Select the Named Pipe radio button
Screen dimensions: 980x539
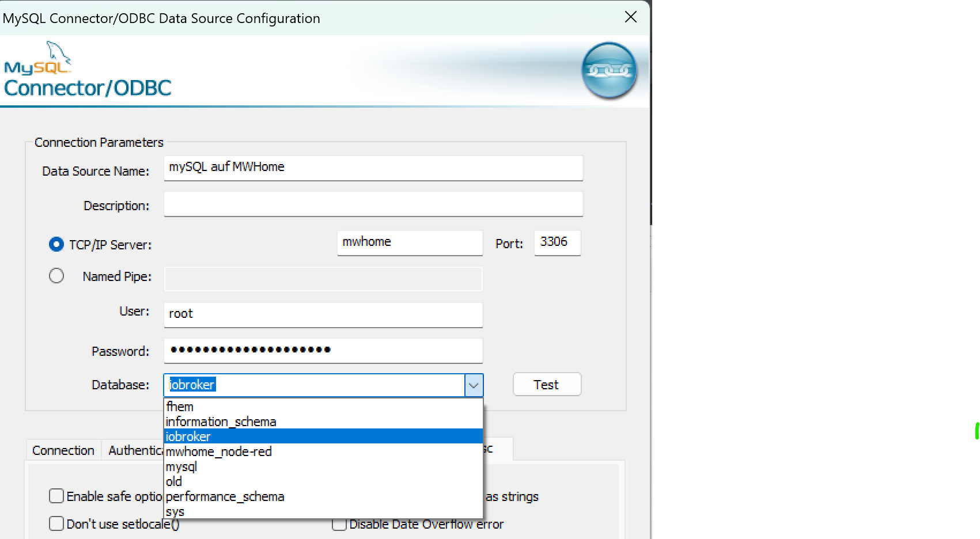pyautogui.click(x=56, y=276)
